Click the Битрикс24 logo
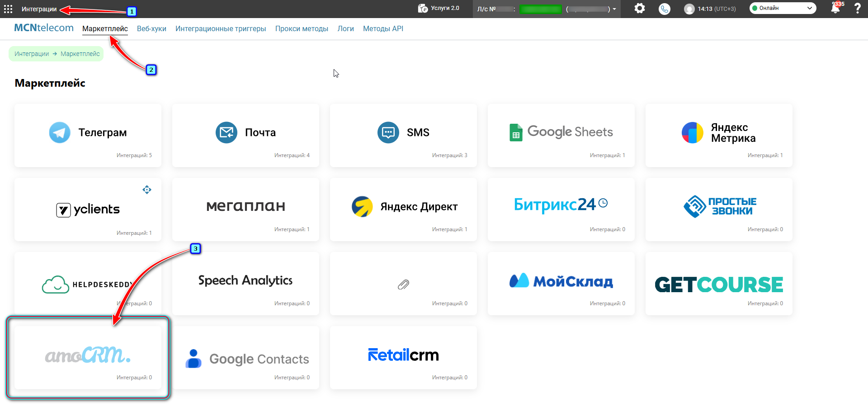Viewport: 868px width, 415px height. coord(561,205)
